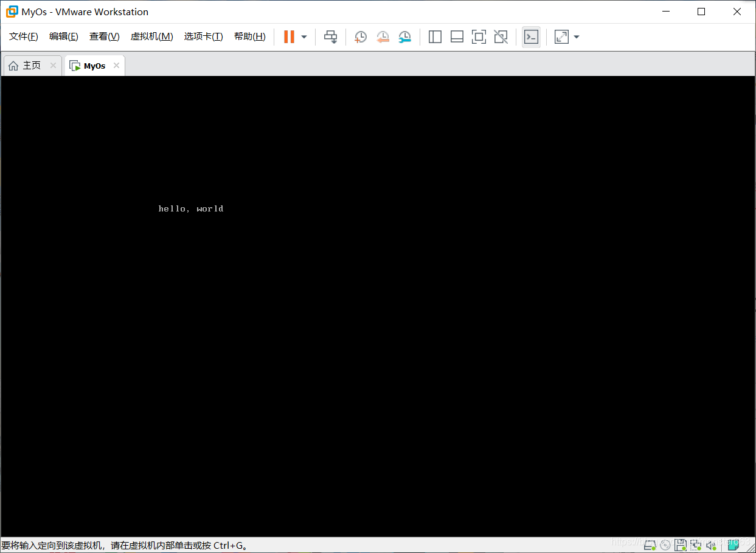Viewport: 756px width, 553px height.
Task: Click the CD/DVD device status icon
Action: pyautogui.click(x=665, y=544)
